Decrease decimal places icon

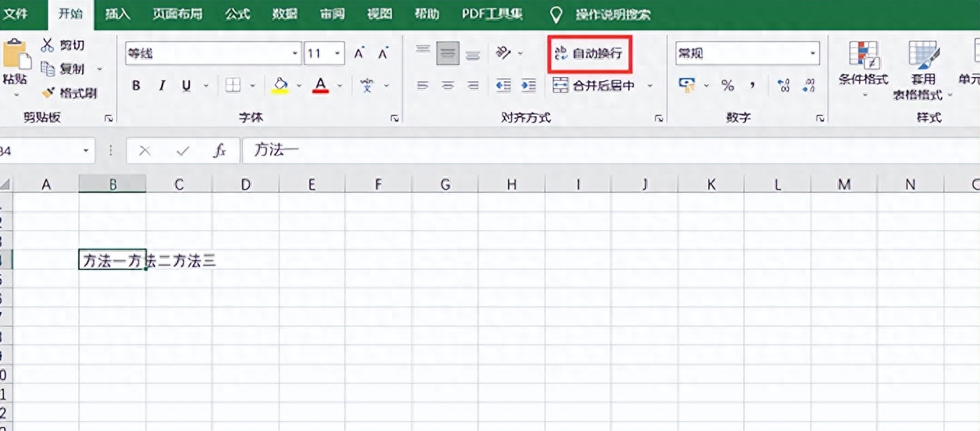click(x=808, y=85)
